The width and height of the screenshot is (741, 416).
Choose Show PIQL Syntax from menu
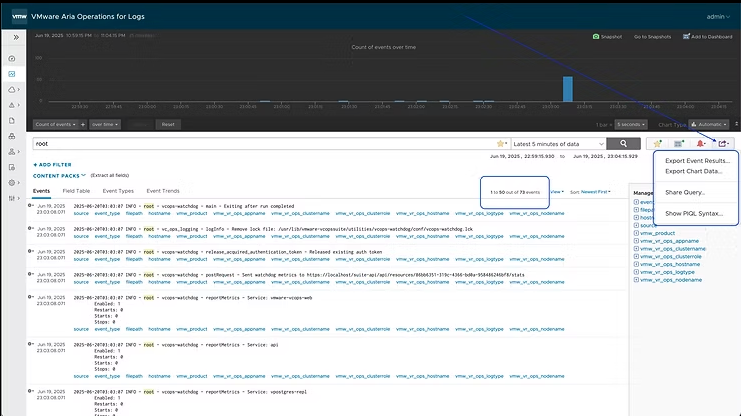[694, 213]
